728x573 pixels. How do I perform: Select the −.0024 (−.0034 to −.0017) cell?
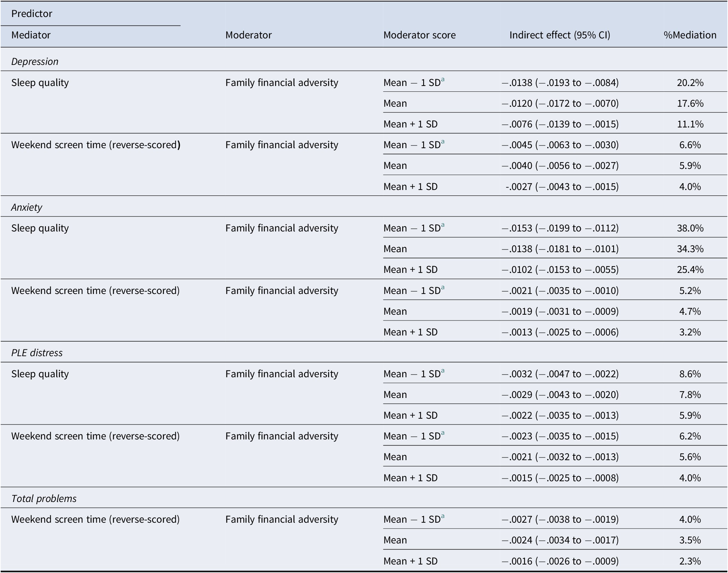coord(560,540)
